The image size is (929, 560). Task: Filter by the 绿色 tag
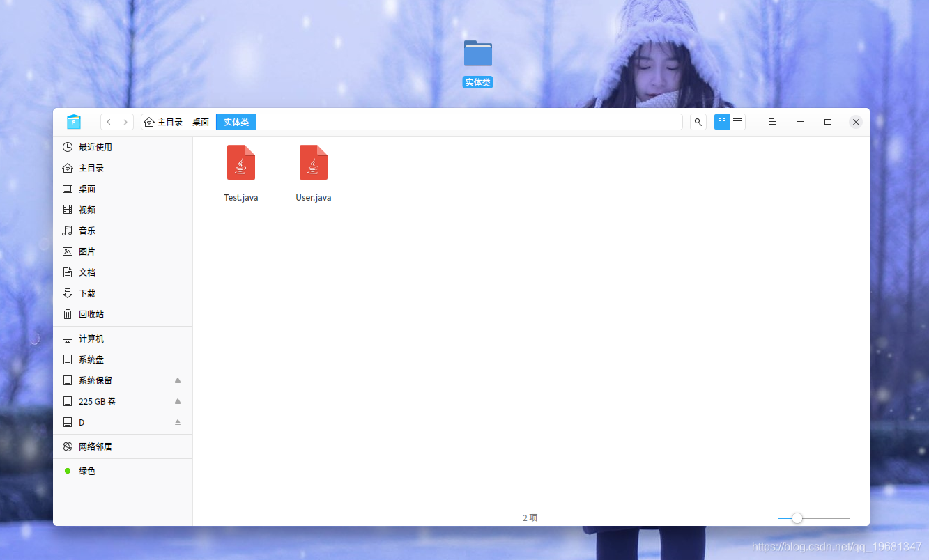[123, 471]
